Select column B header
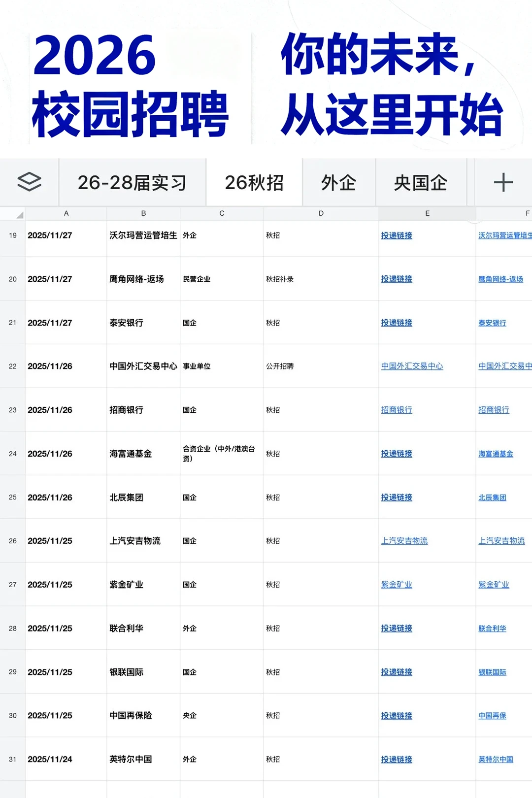Screen dimensions: 532x798 143,213
